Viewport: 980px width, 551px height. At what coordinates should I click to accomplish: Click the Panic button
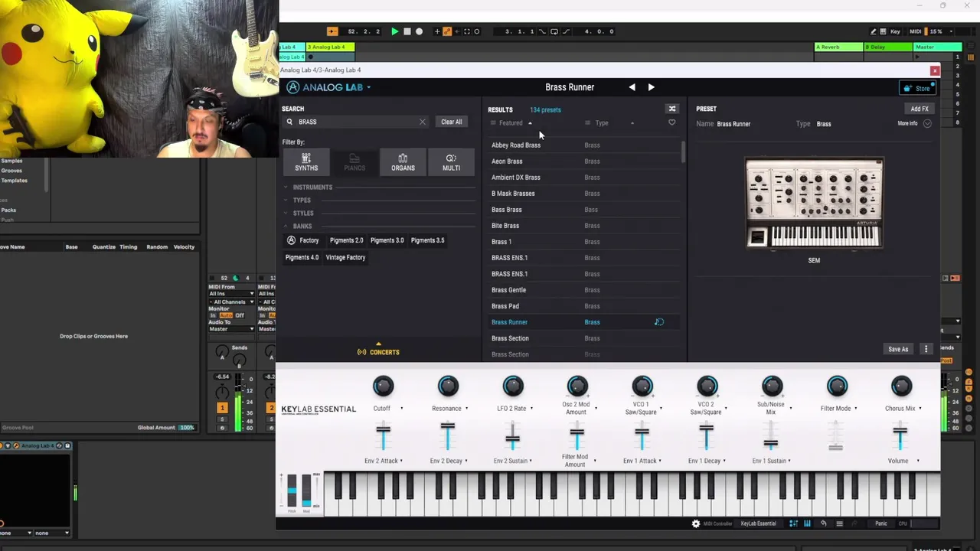881,523
